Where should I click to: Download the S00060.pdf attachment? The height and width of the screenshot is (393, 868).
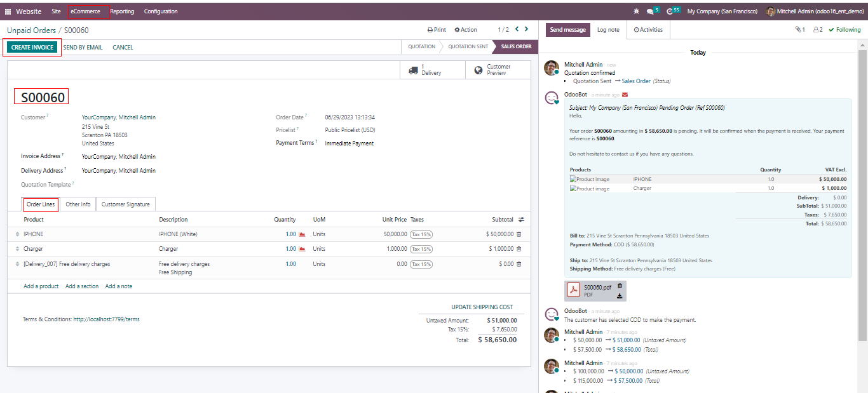[620, 295]
